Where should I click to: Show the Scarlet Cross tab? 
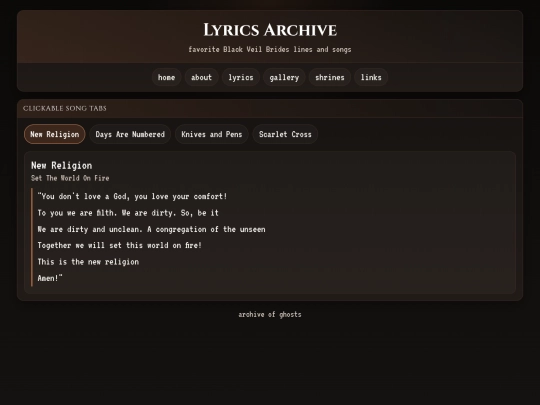click(285, 134)
